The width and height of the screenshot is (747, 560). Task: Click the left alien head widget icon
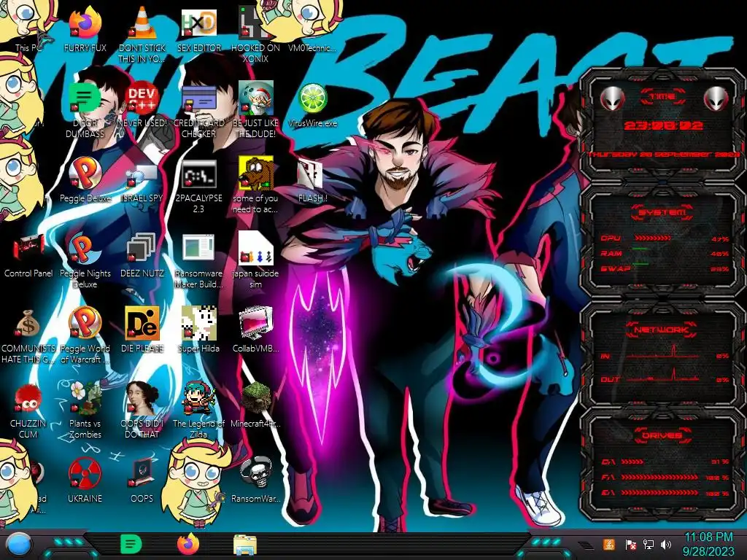613,98
